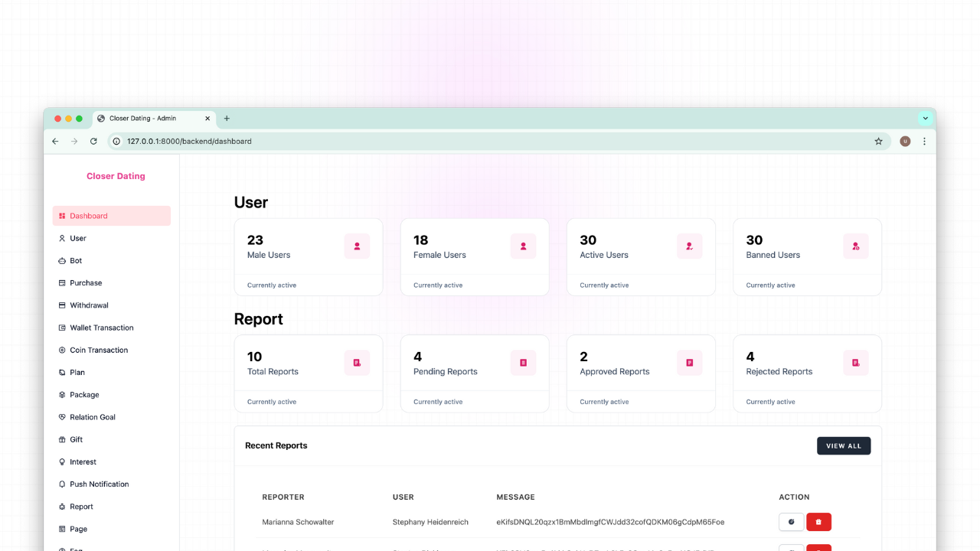Click the Banned Users card icon

856,246
